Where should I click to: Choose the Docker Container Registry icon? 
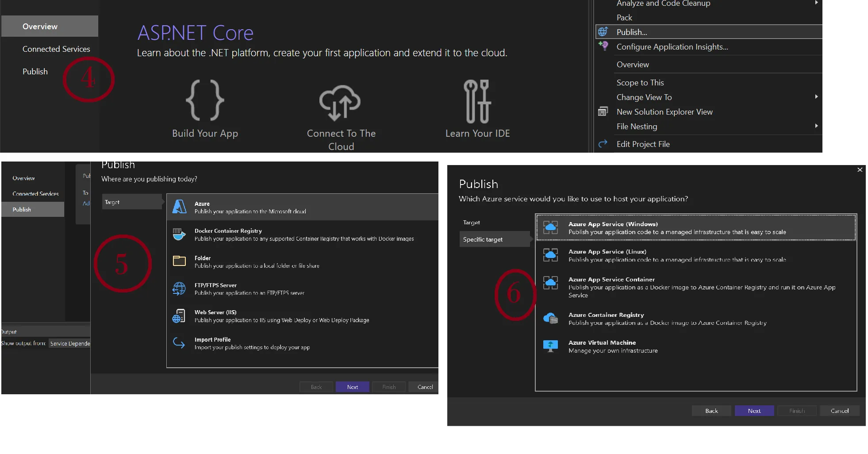coord(179,234)
